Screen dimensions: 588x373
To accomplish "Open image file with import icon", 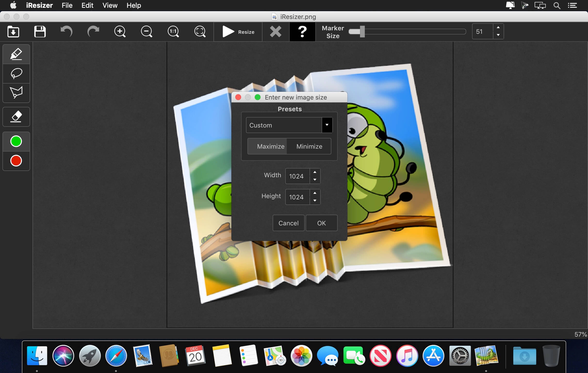I will [13, 32].
